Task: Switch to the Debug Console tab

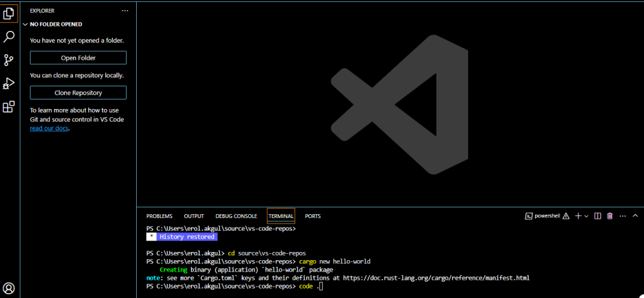Action: click(236, 216)
